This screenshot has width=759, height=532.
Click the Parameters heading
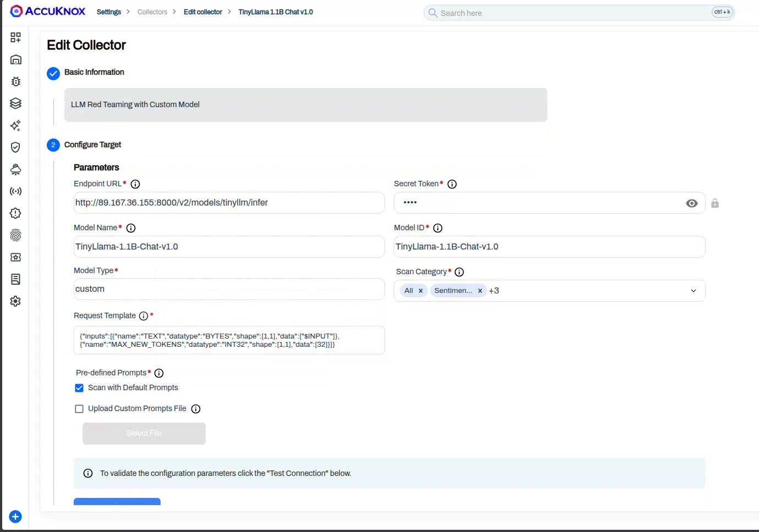pos(96,168)
